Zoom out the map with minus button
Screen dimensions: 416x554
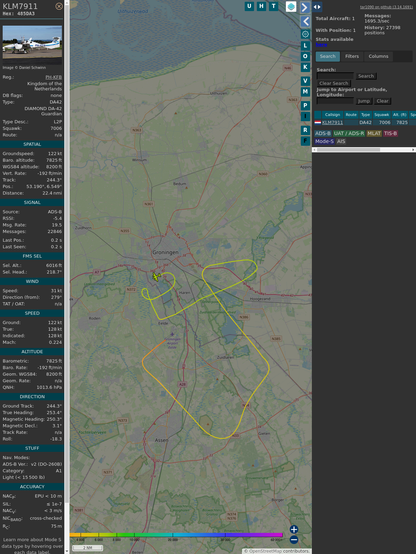click(x=294, y=540)
